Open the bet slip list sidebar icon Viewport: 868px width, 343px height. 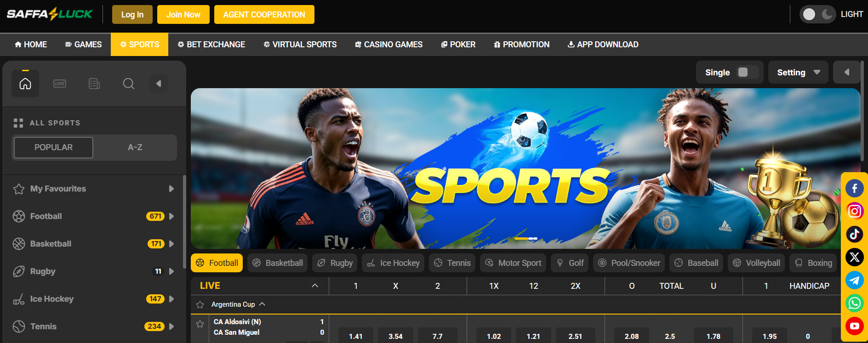pyautogui.click(x=94, y=84)
